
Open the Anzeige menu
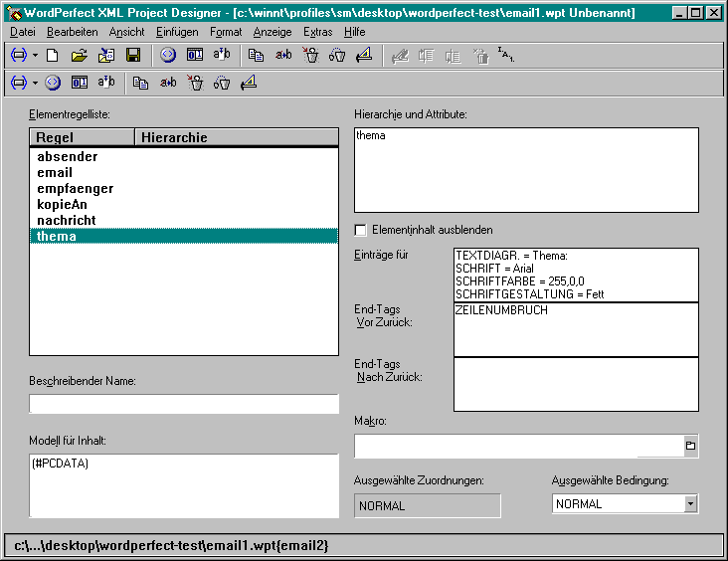273,32
